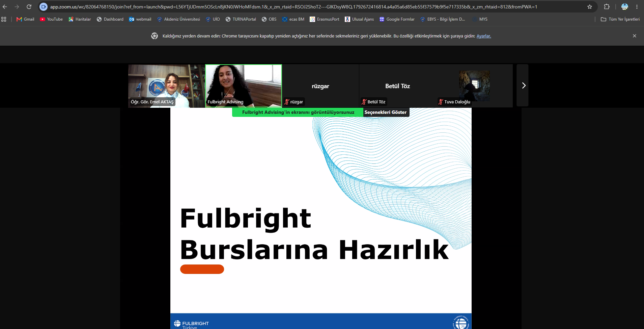The image size is (644, 329).
Task: Click the Ayarlar settings link
Action: (484, 36)
